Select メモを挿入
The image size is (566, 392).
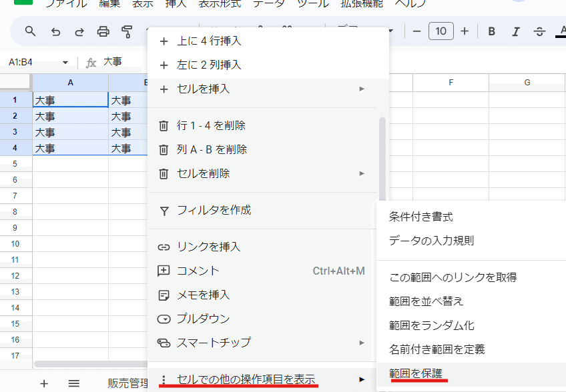(262, 295)
